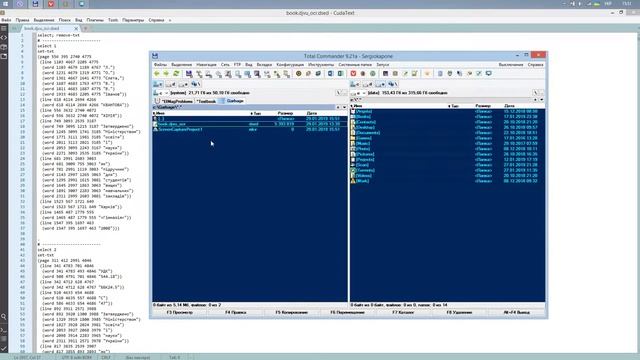Sort left panel by Тип column header
Image resolution: width=640 pixels, height=360 pixels.
pos(256,113)
